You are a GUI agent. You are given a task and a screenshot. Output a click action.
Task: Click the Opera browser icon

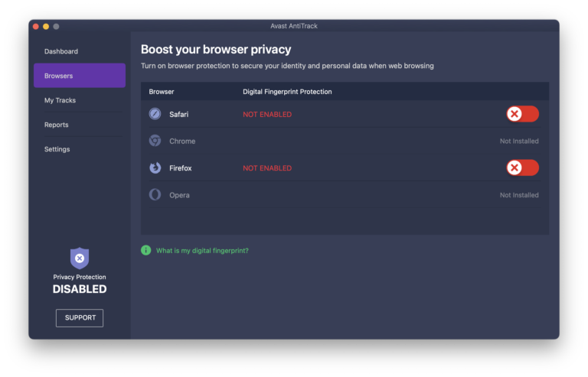(x=155, y=195)
